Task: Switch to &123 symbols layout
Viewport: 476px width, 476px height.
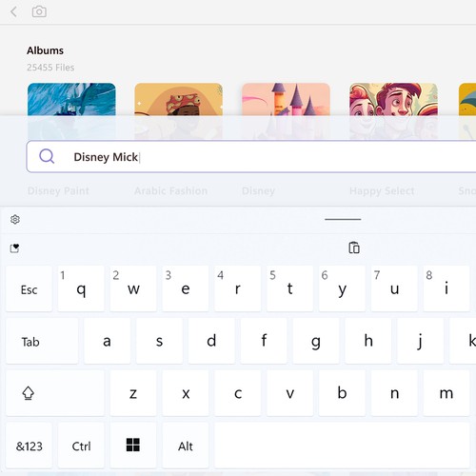Action: pos(29,446)
